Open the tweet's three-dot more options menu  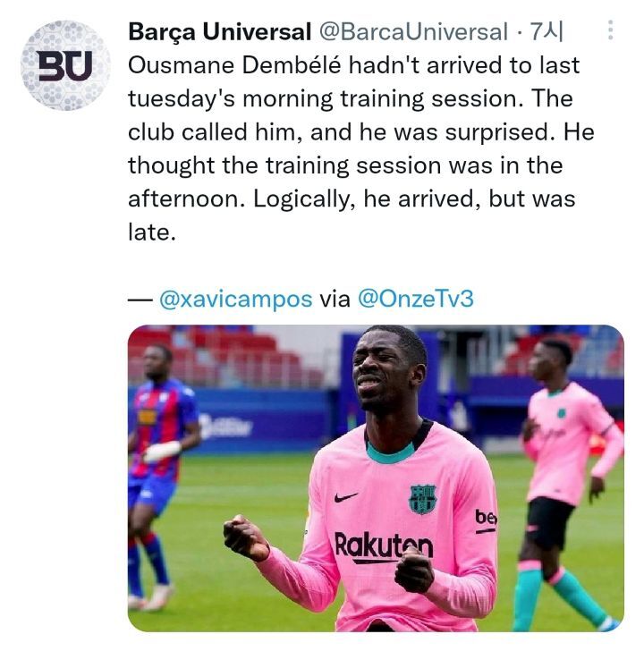610,30
